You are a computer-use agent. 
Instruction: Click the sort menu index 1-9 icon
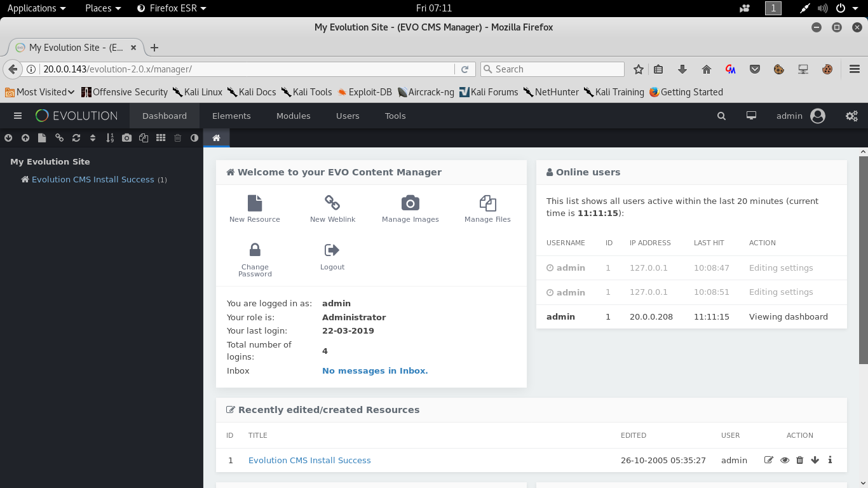click(110, 138)
